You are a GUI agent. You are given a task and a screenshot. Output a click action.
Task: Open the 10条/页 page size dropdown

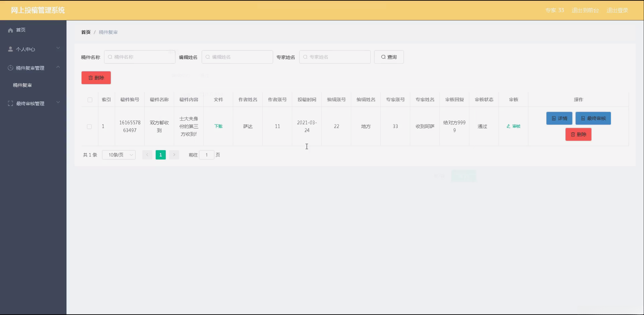[x=119, y=155]
